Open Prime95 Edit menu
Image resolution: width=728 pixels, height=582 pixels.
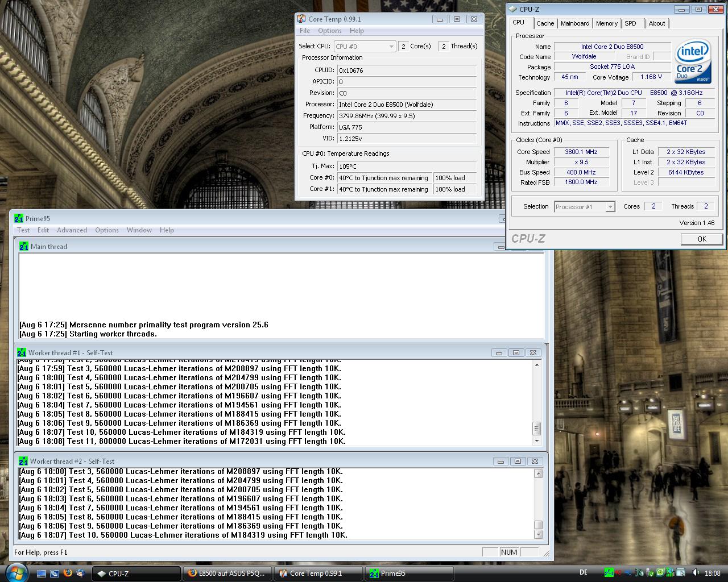[x=43, y=230]
